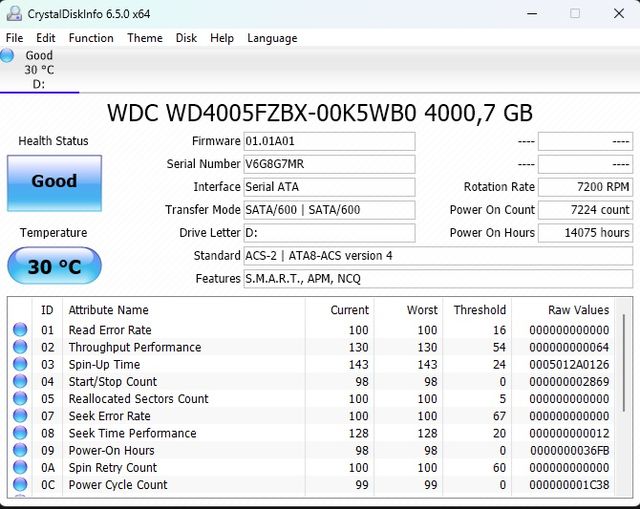640x509 pixels.
Task: Click the Health Status label
Action: tap(53, 141)
